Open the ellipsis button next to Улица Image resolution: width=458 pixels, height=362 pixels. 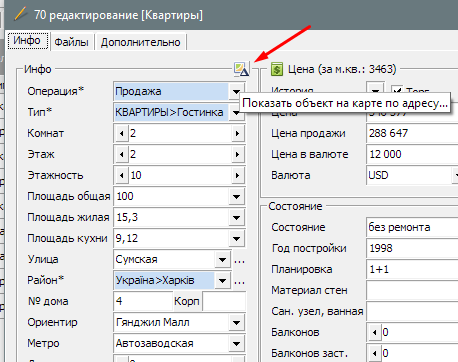tap(239, 260)
